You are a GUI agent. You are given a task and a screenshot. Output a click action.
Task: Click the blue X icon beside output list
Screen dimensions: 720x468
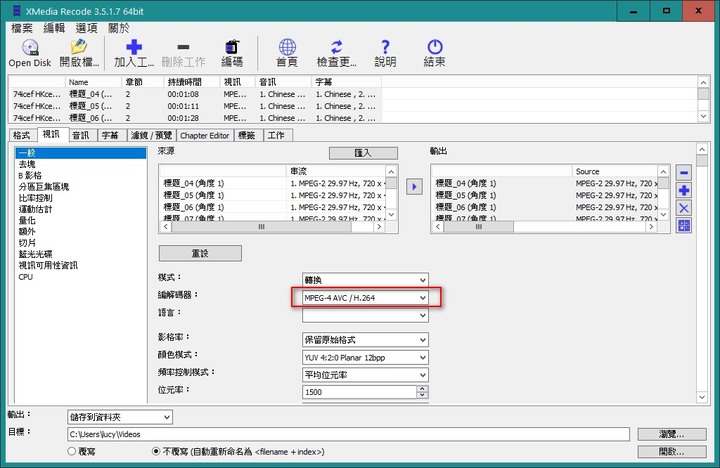coord(684,208)
